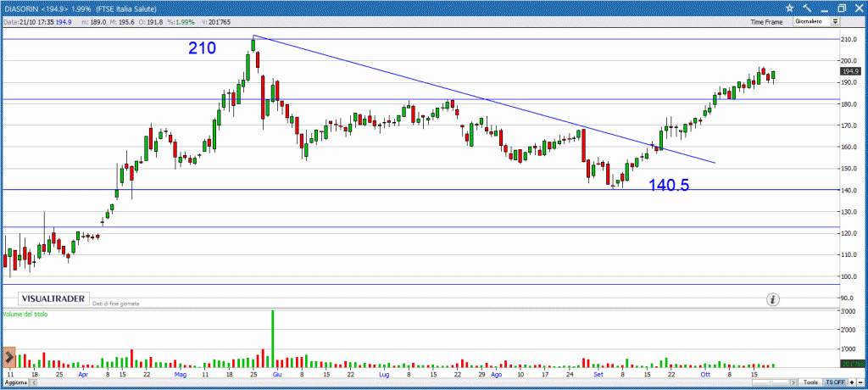Click the DIASORIN title bar text

[x=81, y=8]
